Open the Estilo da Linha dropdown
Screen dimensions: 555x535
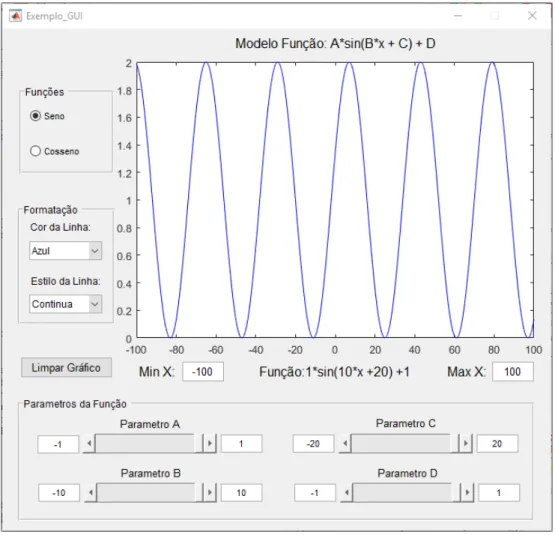click(66, 304)
